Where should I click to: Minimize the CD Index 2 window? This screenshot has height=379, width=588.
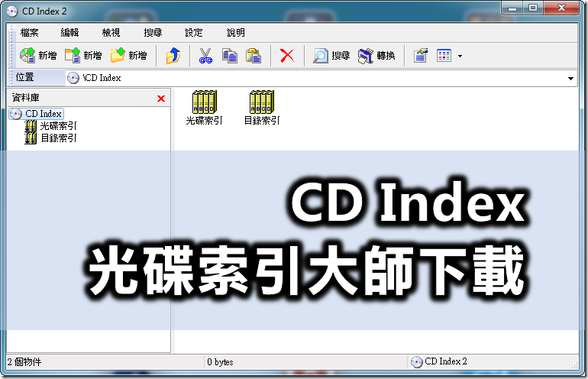(x=512, y=8)
